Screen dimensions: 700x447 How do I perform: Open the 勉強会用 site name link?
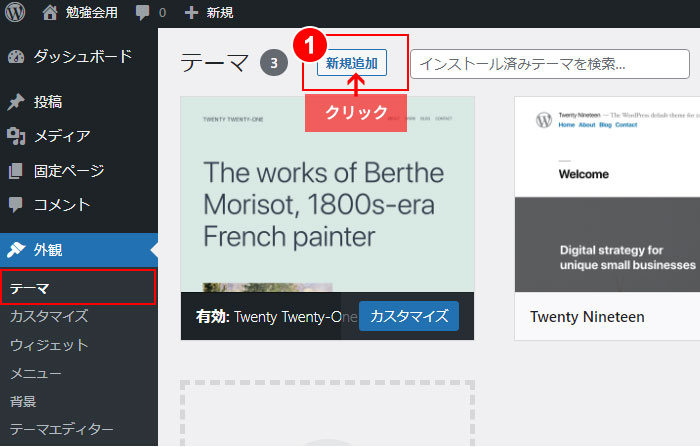click(92, 13)
